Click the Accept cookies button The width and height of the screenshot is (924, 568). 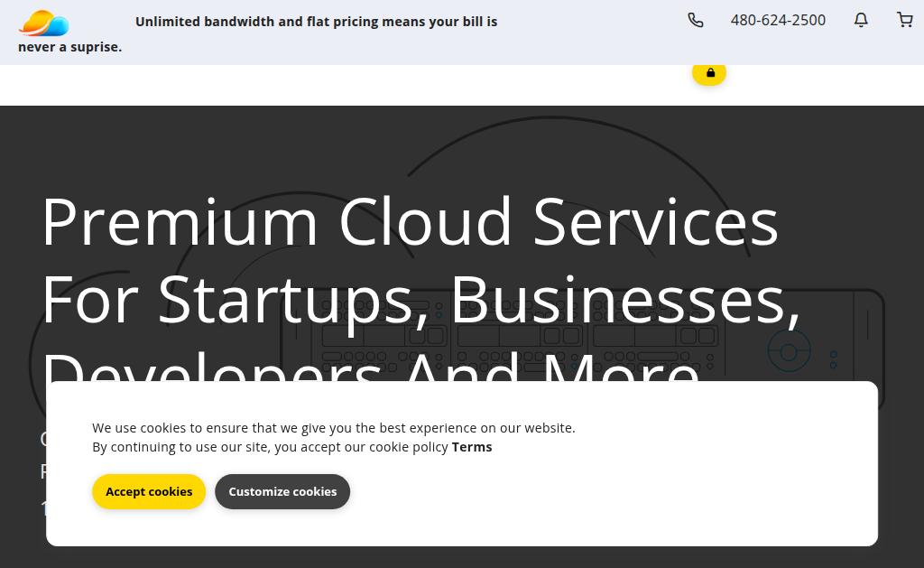(149, 491)
